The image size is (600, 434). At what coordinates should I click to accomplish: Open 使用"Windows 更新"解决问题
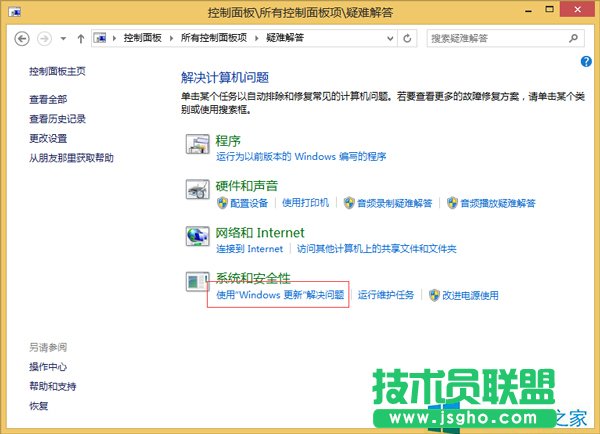tap(280, 295)
